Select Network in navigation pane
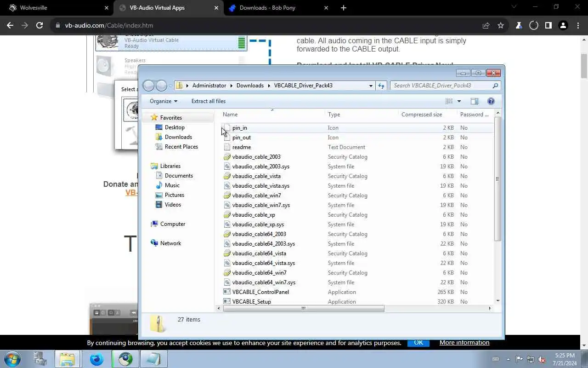The image size is (588, 368). click(170, 243)
